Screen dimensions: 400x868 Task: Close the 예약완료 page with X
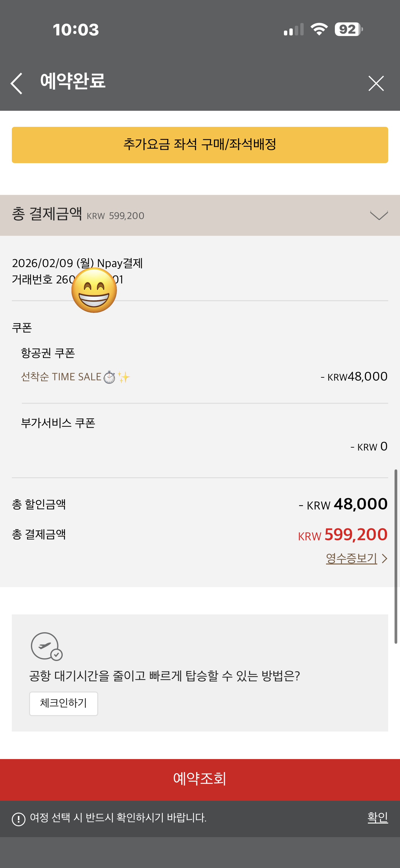(x=376, y=83)
